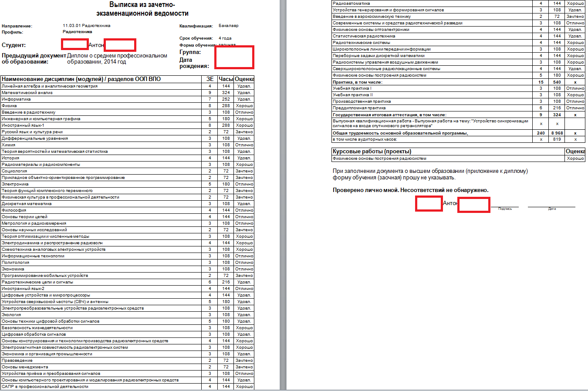Click the "Информатика" discipline name
This screenshot has width=588, height=391.
tap(16, 99)
